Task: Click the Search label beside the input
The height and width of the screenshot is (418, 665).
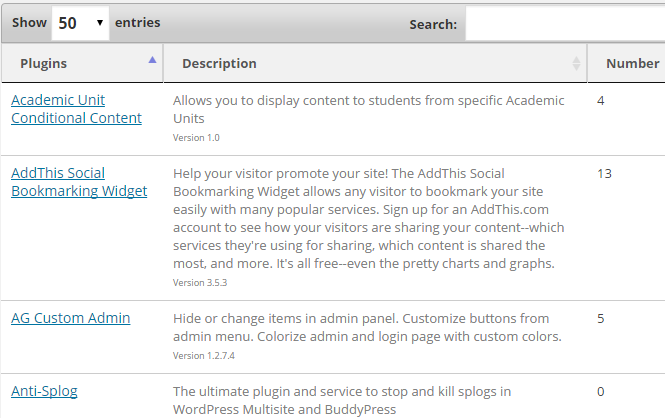Action: pos(433,25)
